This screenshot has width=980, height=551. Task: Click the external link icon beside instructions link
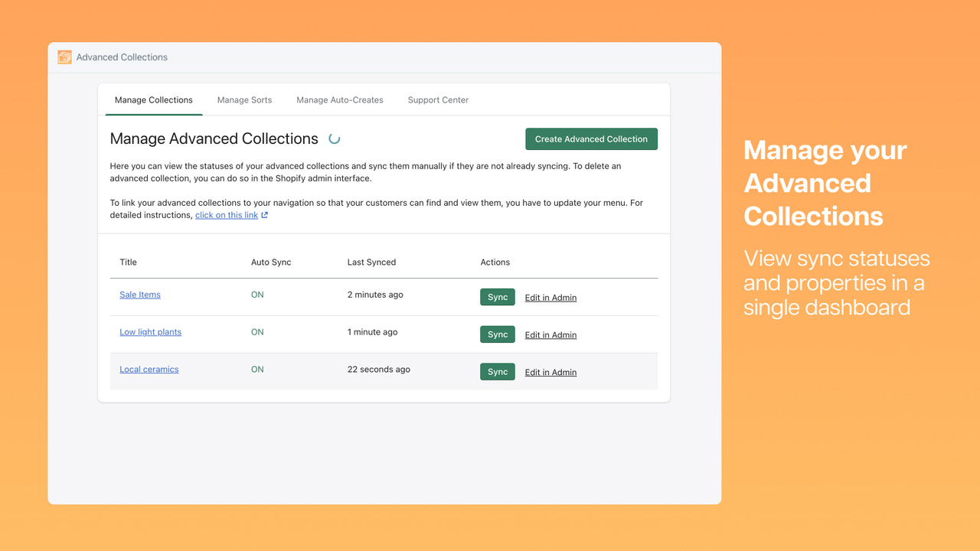[263, 215]
